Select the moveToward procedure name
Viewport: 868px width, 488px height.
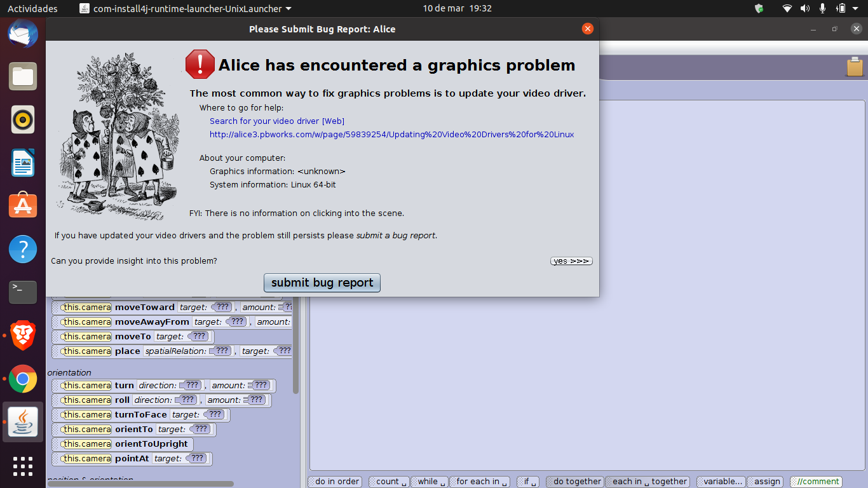[x=145, y=307]
